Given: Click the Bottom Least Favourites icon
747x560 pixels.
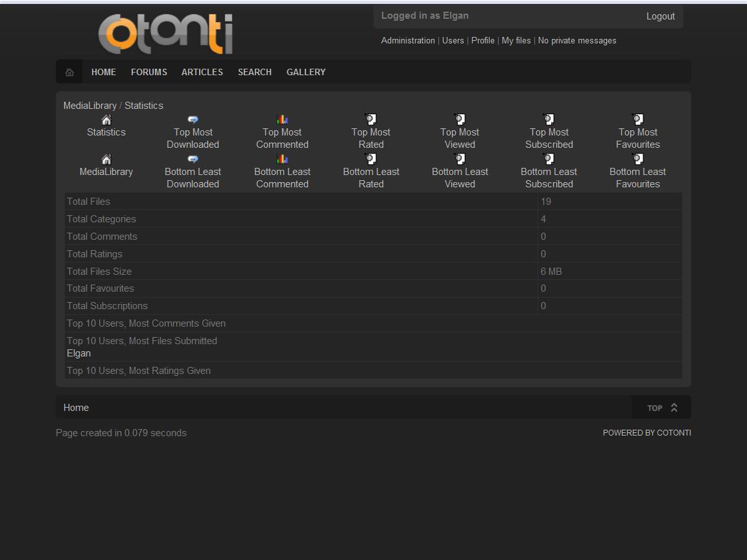Looking at the screenshot, I should tap(637, 159).
